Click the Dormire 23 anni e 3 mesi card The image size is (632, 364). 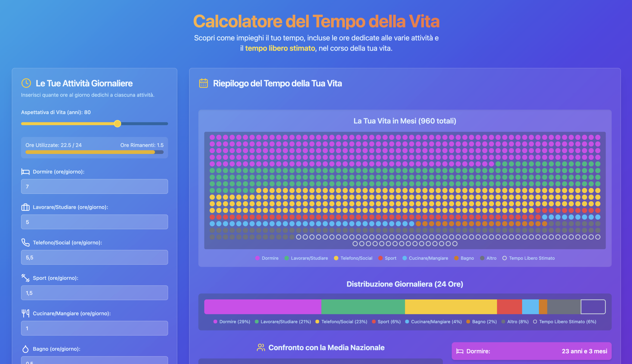[532, 351]
